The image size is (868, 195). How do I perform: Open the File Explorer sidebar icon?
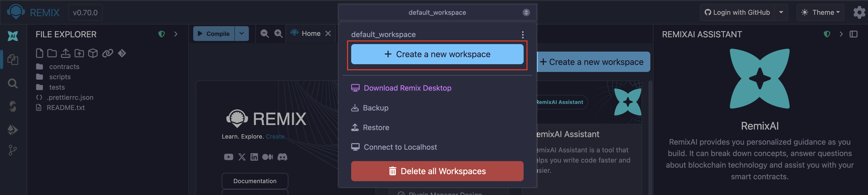(x=13, y=60)
